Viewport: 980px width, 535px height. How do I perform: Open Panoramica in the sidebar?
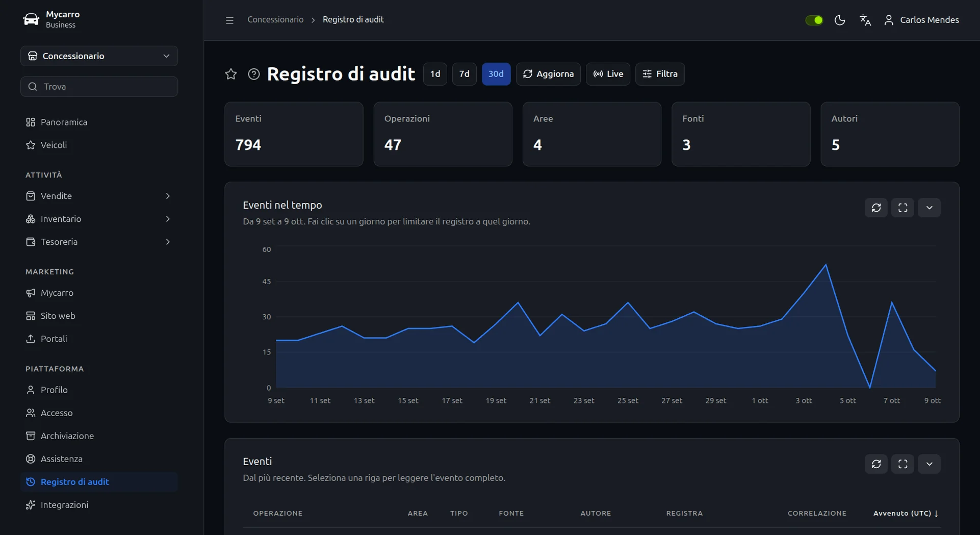[99, 122]
